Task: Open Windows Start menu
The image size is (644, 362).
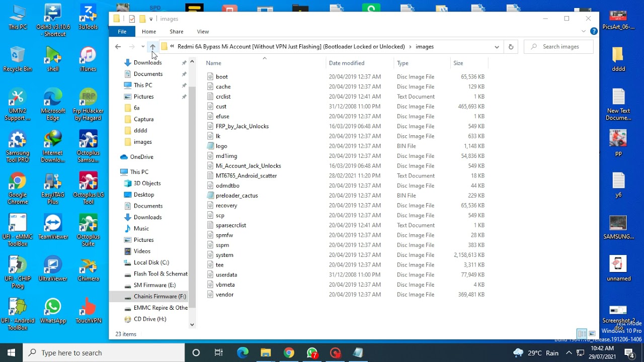Action: (11, 352)
